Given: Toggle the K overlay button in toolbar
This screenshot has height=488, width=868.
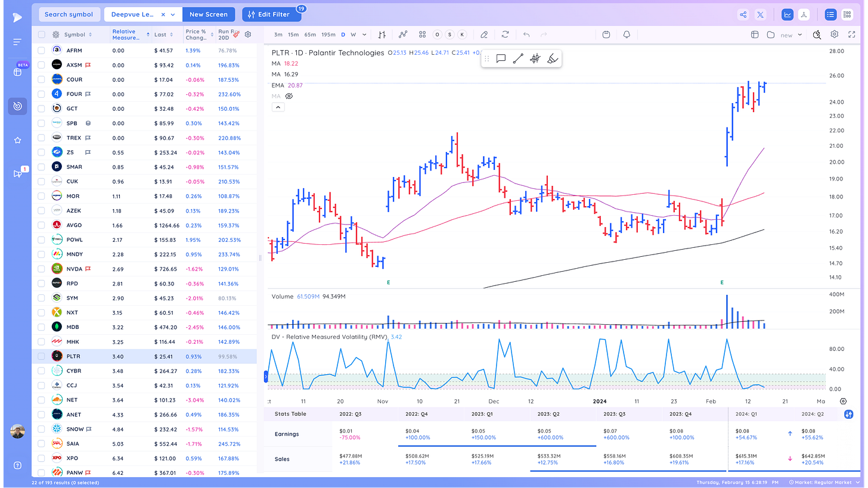Looking at the screenshot, I should pyautogui.click(x=461, y=35).
